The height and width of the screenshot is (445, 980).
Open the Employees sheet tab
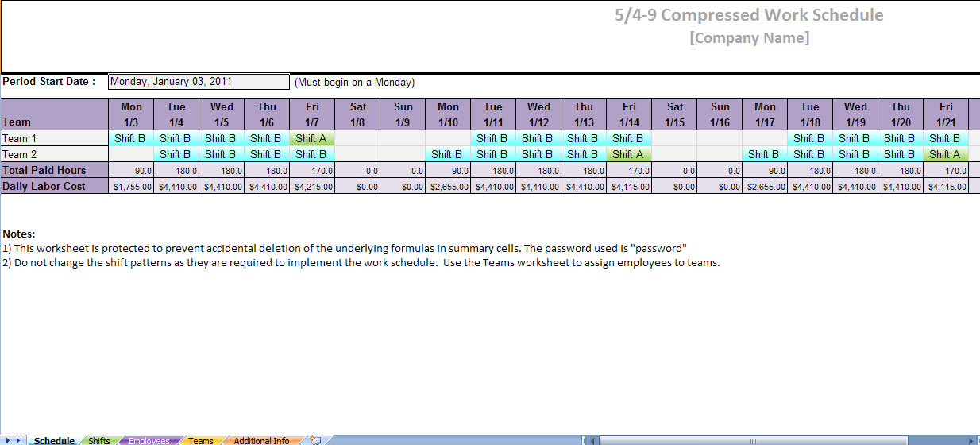(149, 440)
